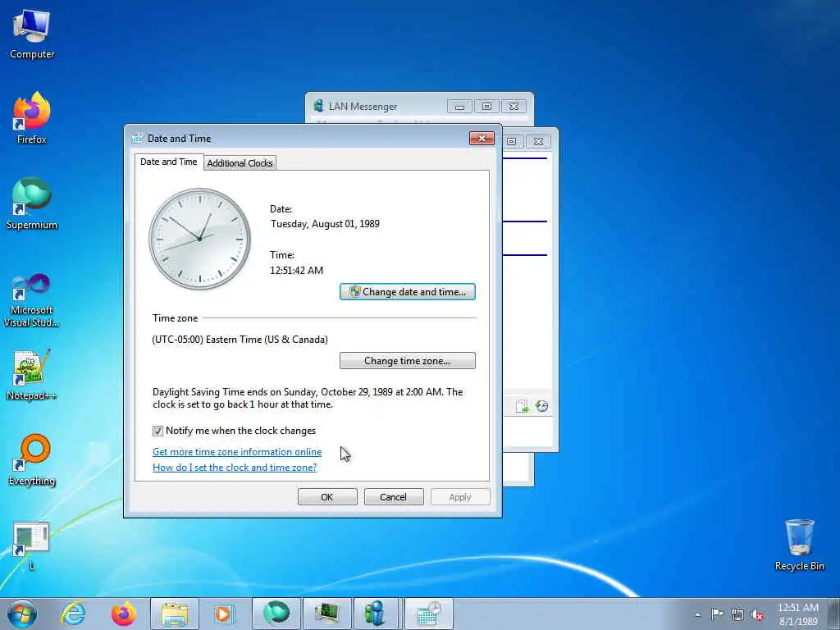Select the Date and Time taskbar button
The height and width of the screenshot is (630, 840).
[428, 614]
